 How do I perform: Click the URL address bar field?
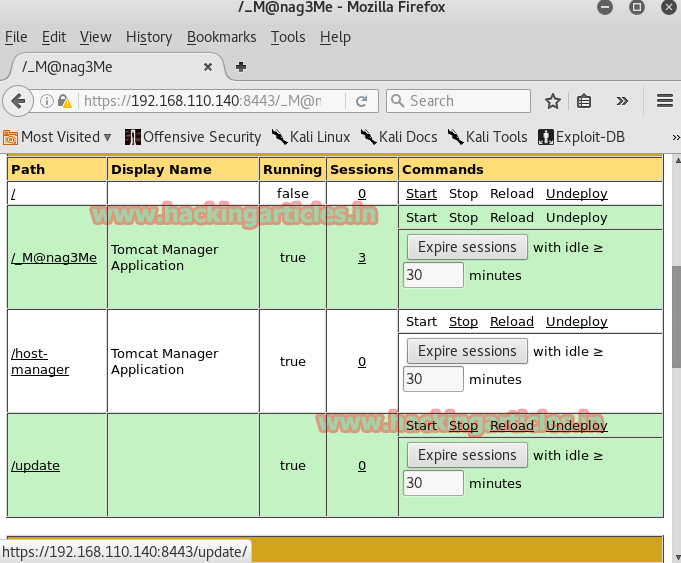[202, 101]
